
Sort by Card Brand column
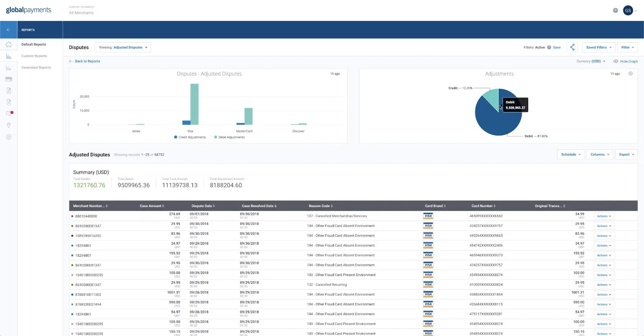[435, 206]
